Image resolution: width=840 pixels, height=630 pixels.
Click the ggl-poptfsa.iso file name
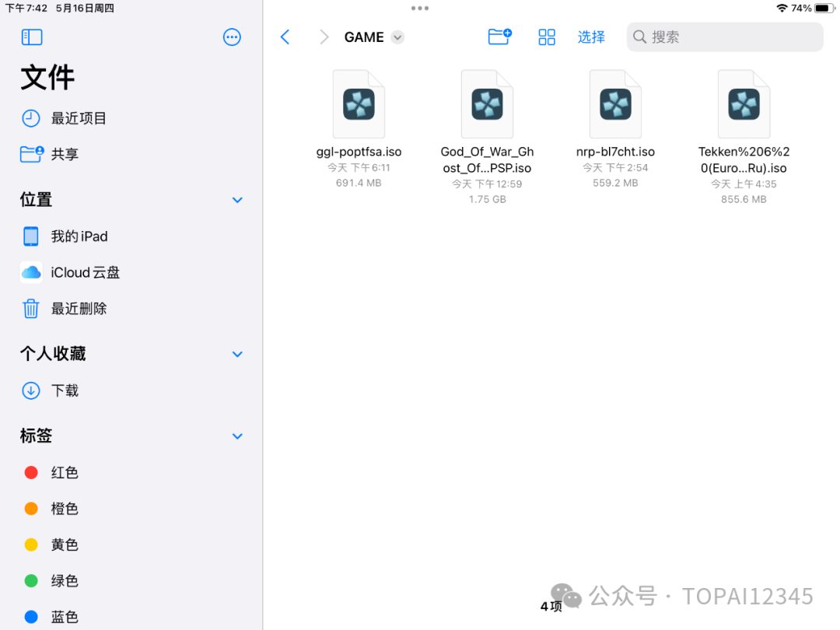pos(359,152)
